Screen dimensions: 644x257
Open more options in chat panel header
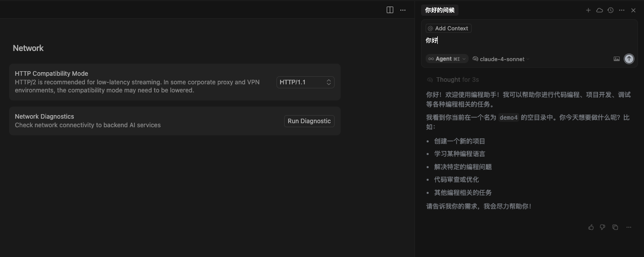point(622,10)
